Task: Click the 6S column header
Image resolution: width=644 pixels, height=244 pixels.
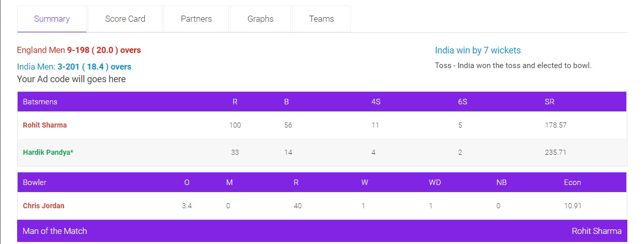Action: pos(462,102)
